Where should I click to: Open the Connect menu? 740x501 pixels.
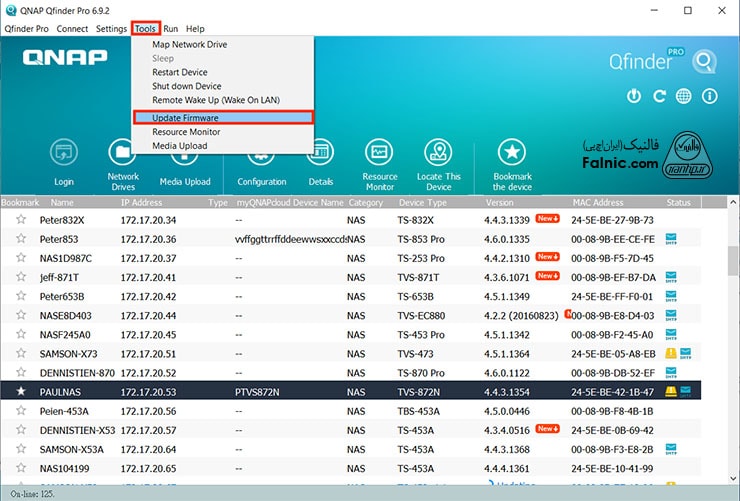point(72,29)
